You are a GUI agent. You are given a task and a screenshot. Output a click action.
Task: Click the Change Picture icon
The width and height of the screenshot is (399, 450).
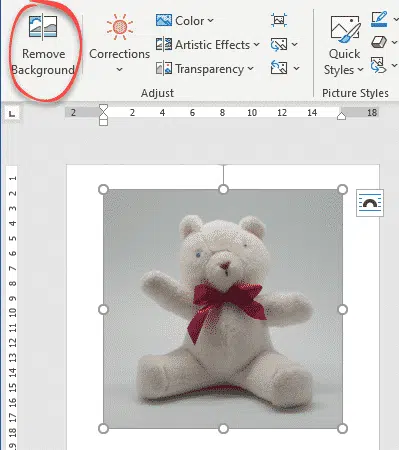click(279, 44)
